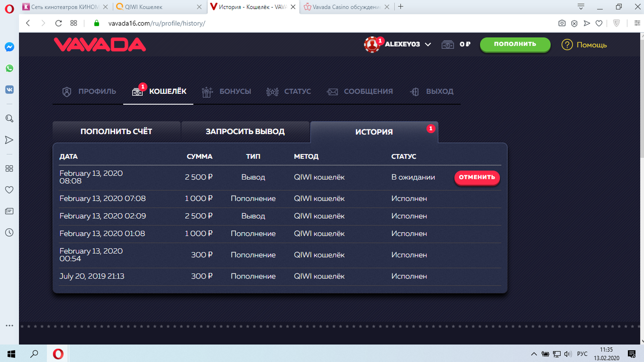Switch to Пополнить счёт tab

pyautogui.click(x=116, y=132)
